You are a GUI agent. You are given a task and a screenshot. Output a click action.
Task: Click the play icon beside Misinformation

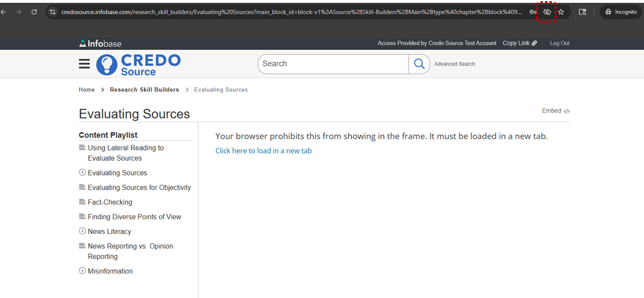[x=82, y=271]
